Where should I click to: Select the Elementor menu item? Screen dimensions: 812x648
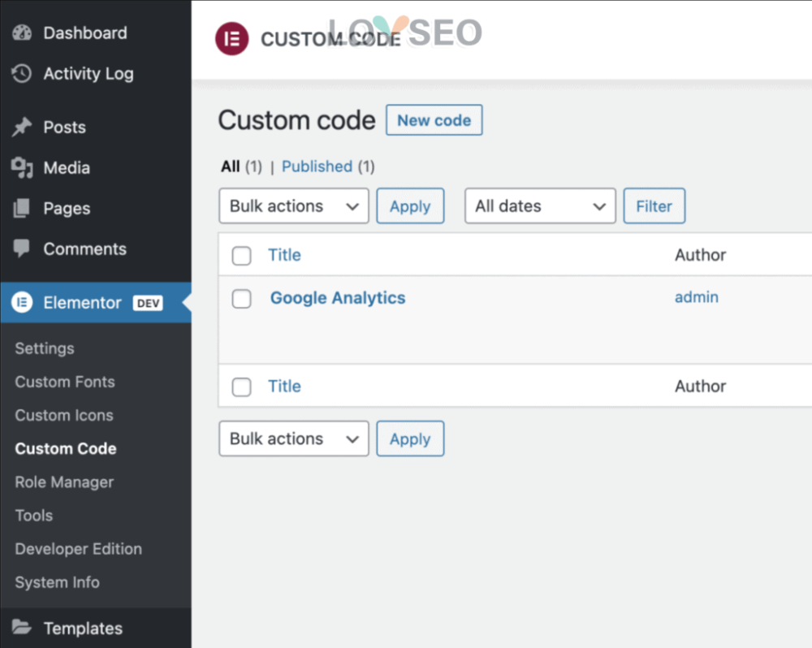[x=96, y=303]
